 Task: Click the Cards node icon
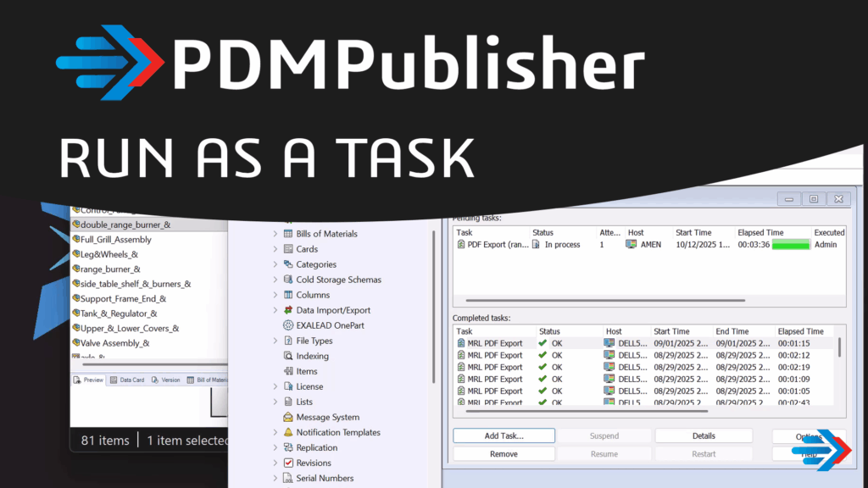pyautogui.click(x=288, y=249)
